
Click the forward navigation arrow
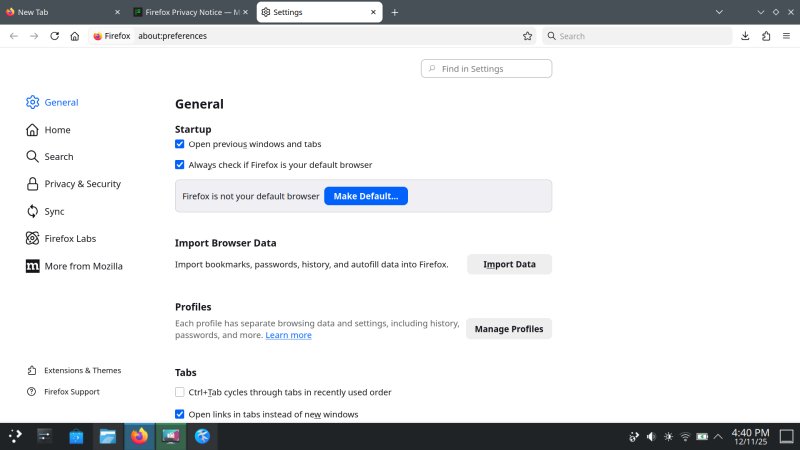pos(34,36)
